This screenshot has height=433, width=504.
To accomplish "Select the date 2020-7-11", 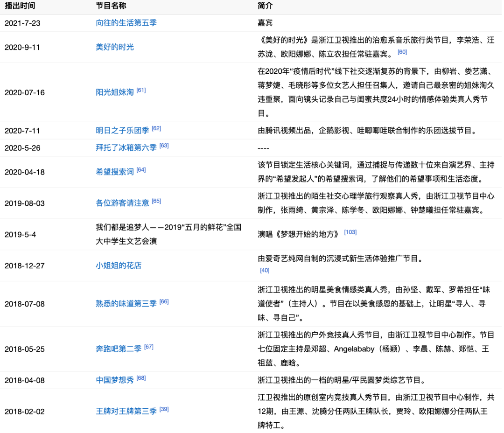I will click(x=22, y=131).
